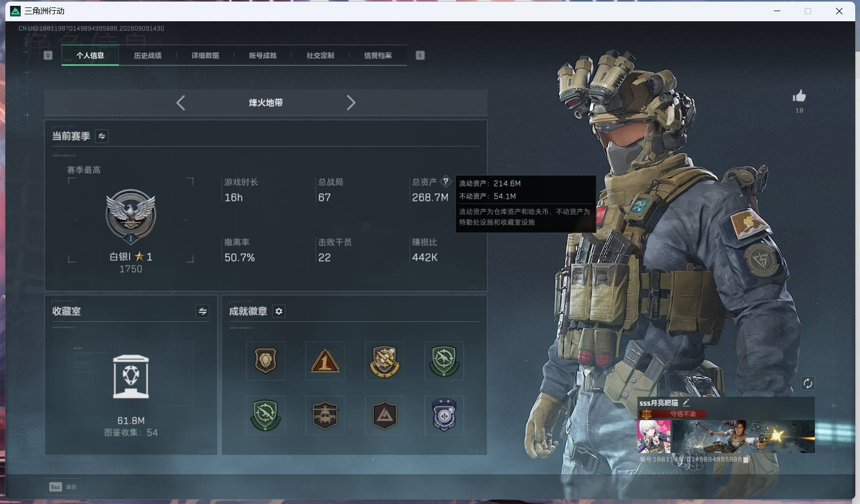The height and width of the screenshot is (504, 860).
Task: Click the 击败干员 value 22
Action: pos(325,258)
